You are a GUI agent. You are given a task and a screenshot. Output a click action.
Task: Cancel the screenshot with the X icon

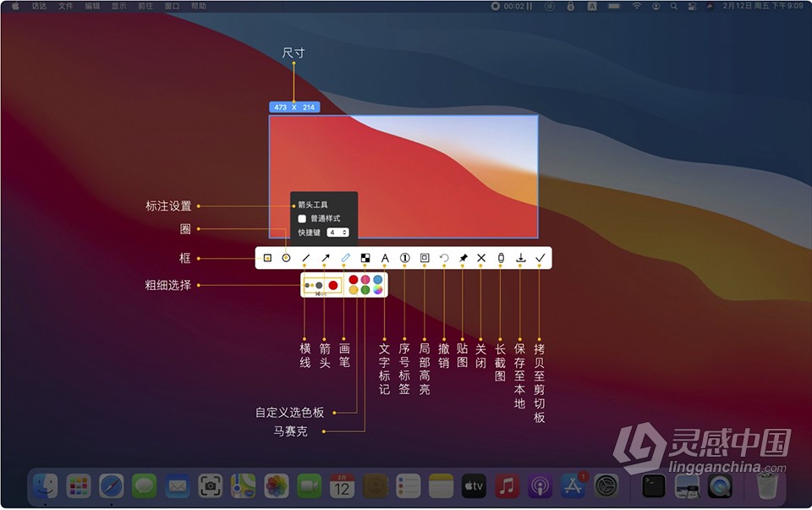tap(481, 258)
